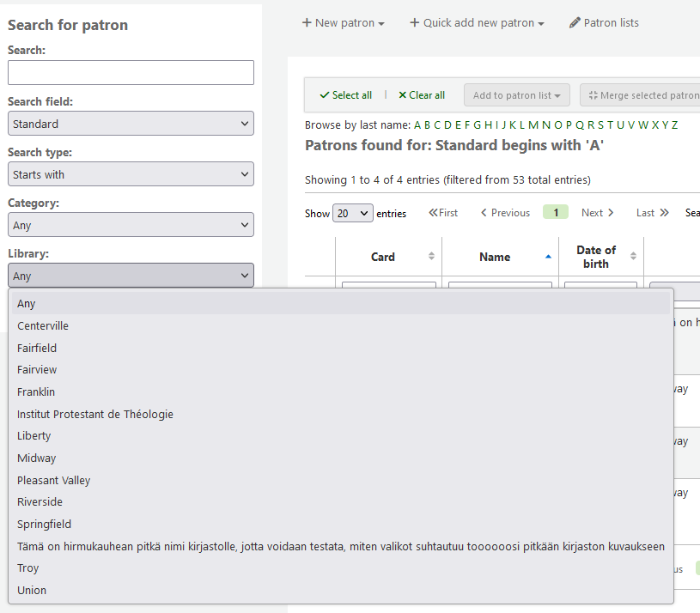This screenshot has height=613, width=700.
Task: Click into the patron Search text box
Action: pyautogui.click(x=131, y=73)
